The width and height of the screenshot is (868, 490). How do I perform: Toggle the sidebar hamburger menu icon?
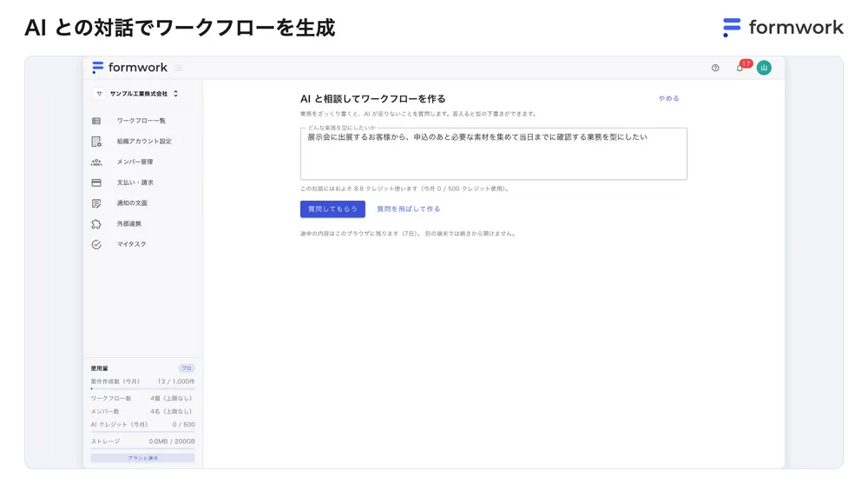(179, 68)
